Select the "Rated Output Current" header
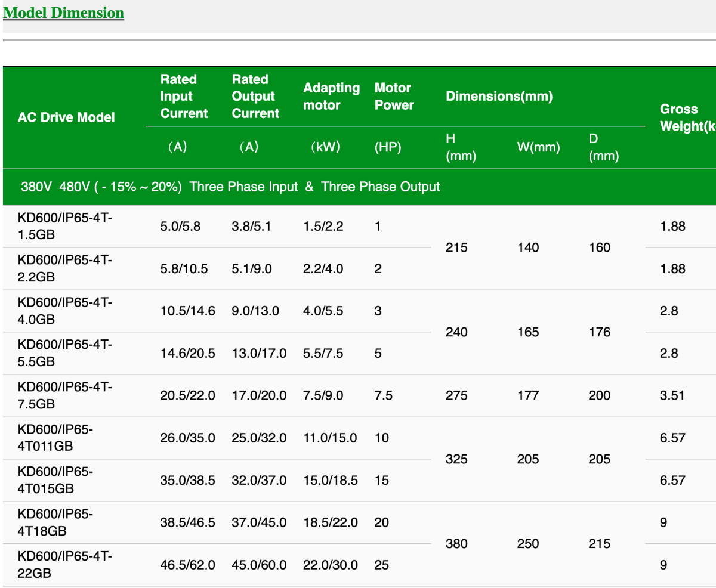The width and height of the screenshot is (716, 588). [x=255, y=97]
